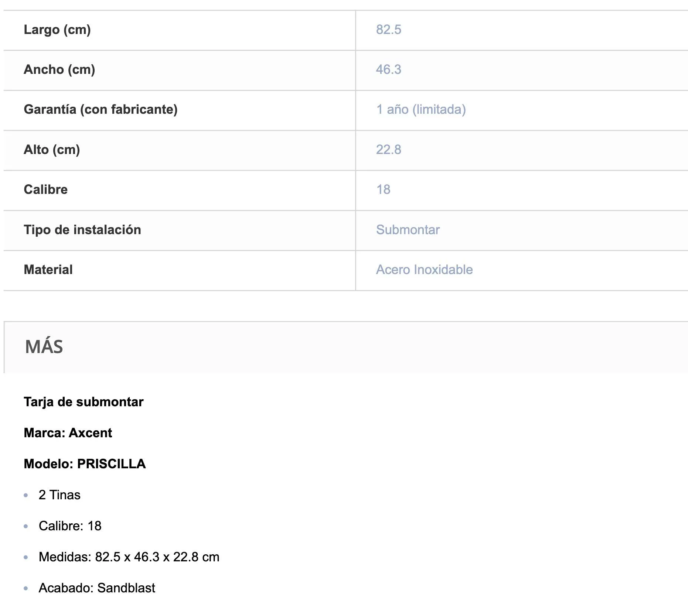
Task: Click the Modelo: PRISCILLA line
Action: (x=85, y=464)
